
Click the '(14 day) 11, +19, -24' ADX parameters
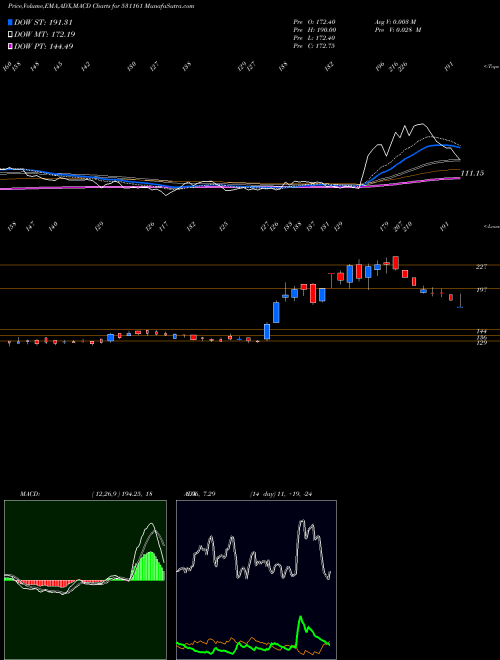281,494
